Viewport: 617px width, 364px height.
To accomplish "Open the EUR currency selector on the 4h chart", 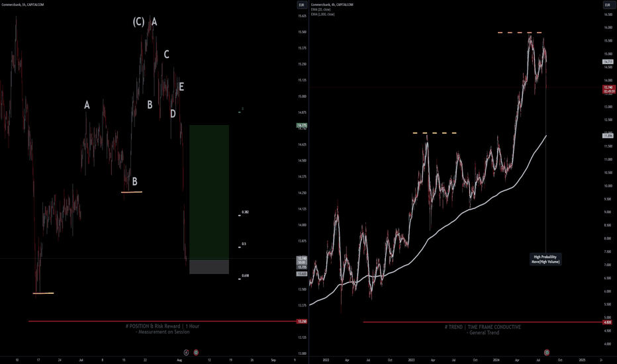I will tap(608, 5).
